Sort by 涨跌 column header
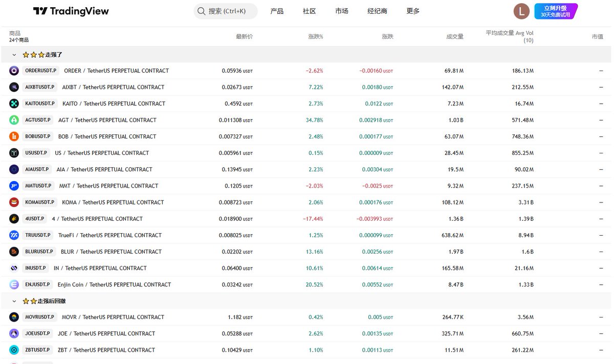The height and width of the screenshot is (364, 614). point(387,37)
